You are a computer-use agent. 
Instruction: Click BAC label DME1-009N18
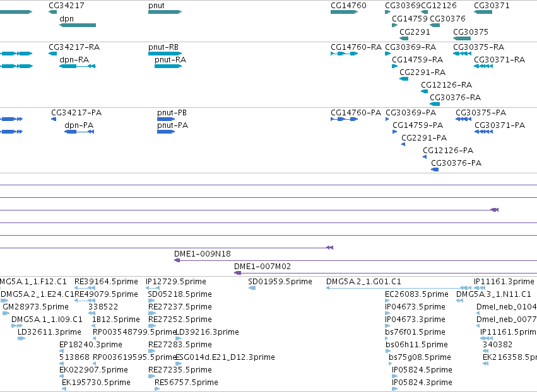coord(203,254)
